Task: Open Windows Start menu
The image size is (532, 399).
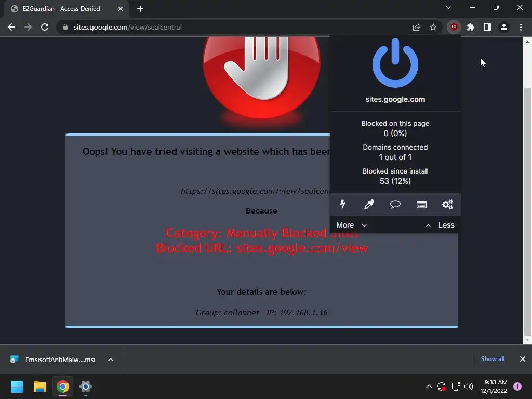Action: 17,387
